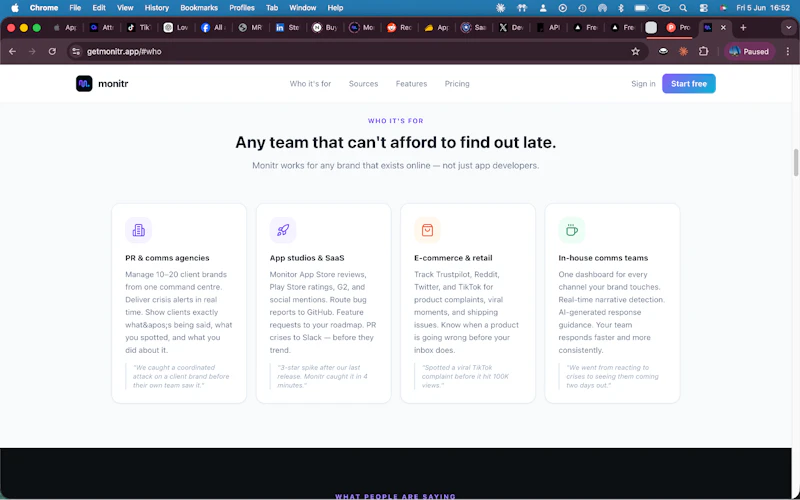Go forward to the next page

pos(32,52)
